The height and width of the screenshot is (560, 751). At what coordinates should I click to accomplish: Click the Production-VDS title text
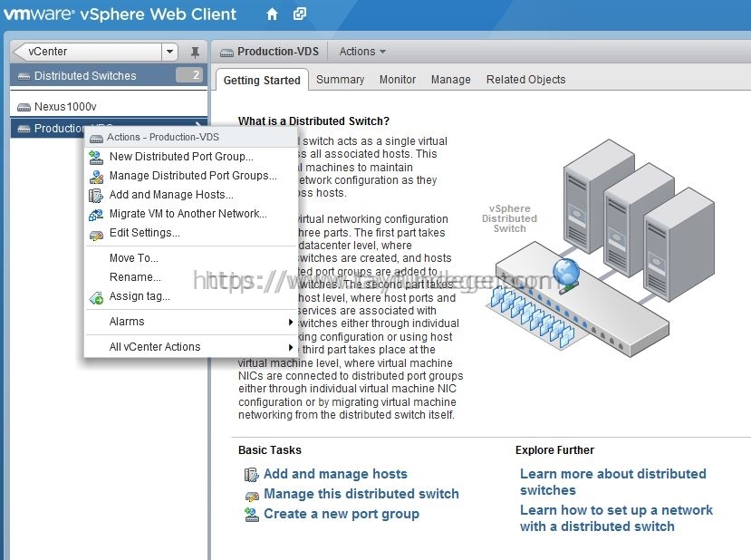pyautogui.click(x=278, y=52)
